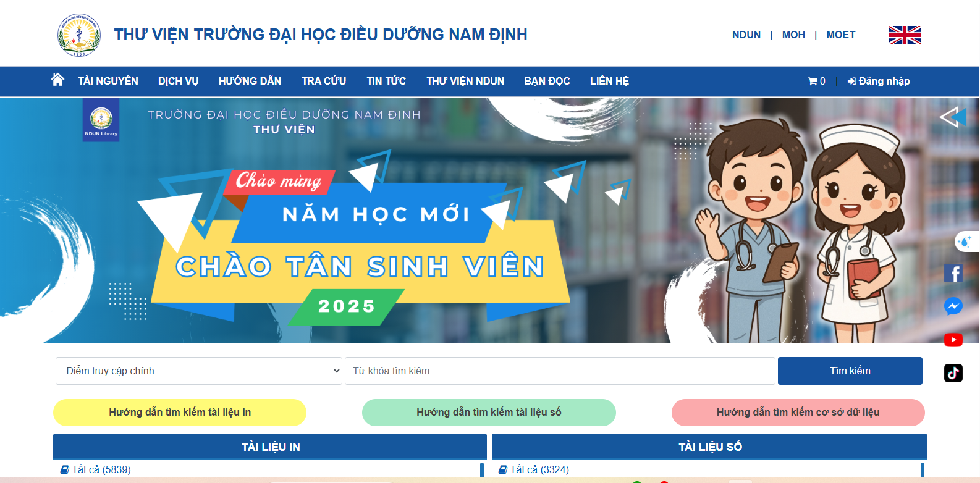This screenshot has width=980, height=483.
Task: Open the DỊCH VỤ menu
Action: (179, 82)
